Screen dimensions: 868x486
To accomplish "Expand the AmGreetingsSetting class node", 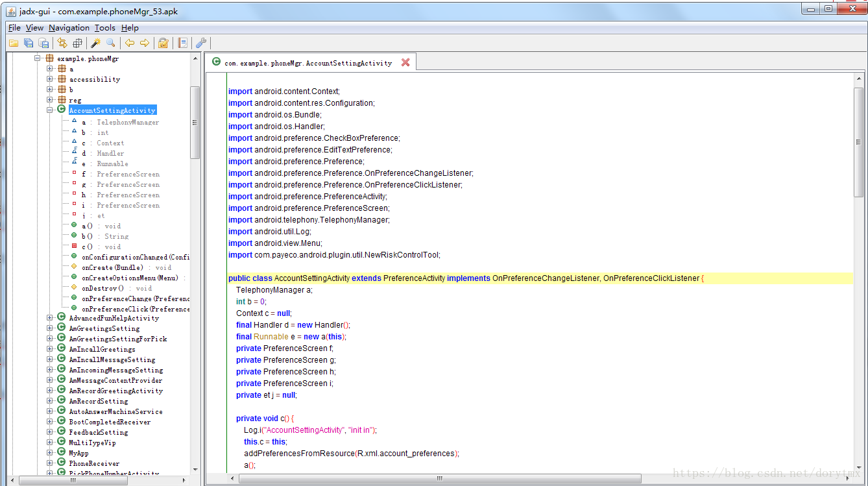I will [50, 328].
